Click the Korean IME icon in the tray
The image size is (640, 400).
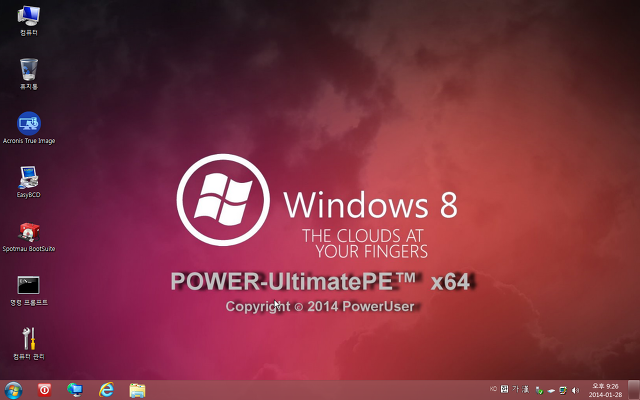(504, 389)
